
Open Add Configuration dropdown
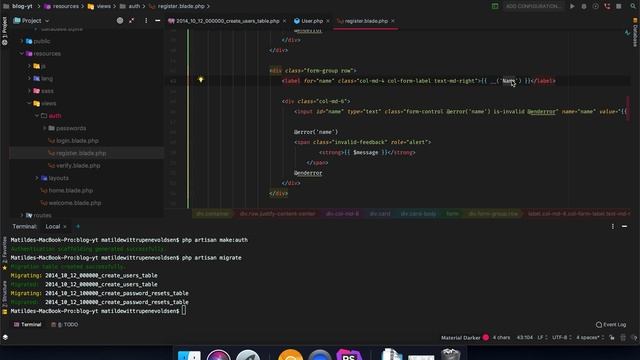[x=533, y=6]
